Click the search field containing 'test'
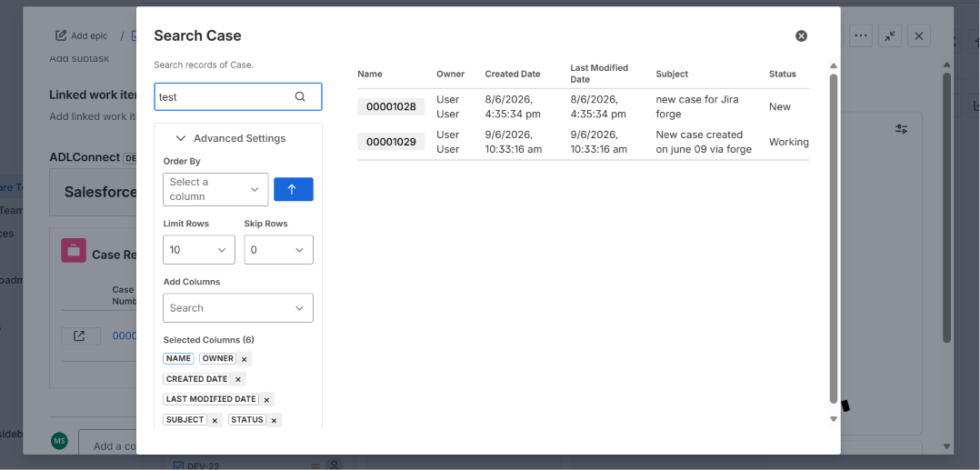The image size is (980, 470). coord(238,97)
